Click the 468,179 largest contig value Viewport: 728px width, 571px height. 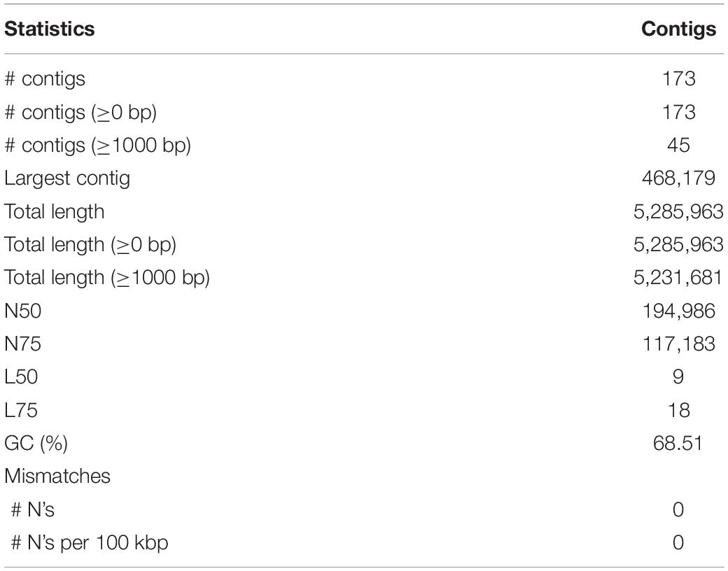[x=678, y=178]
